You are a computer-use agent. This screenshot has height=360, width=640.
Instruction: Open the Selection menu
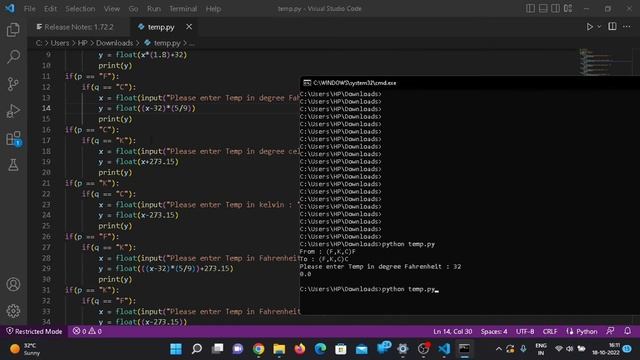80,9
